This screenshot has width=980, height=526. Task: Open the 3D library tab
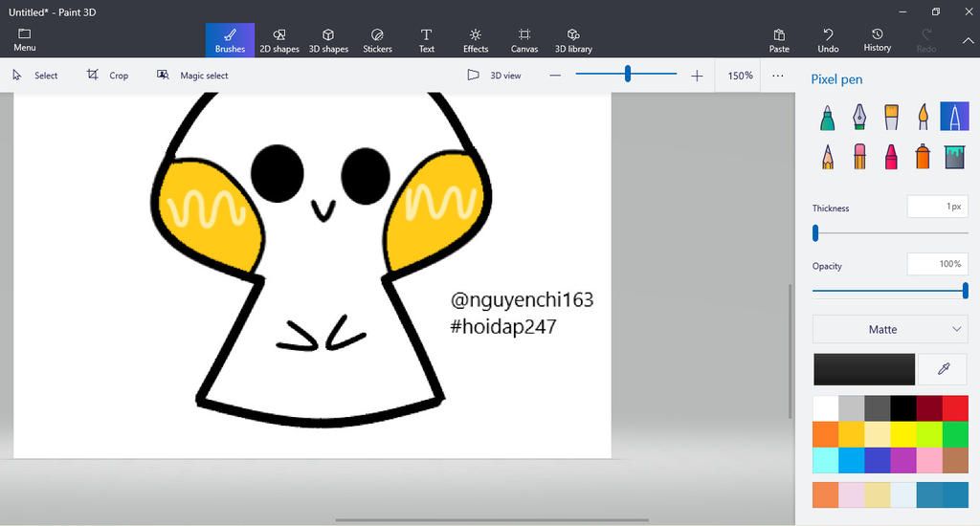(x=573, y=40)
